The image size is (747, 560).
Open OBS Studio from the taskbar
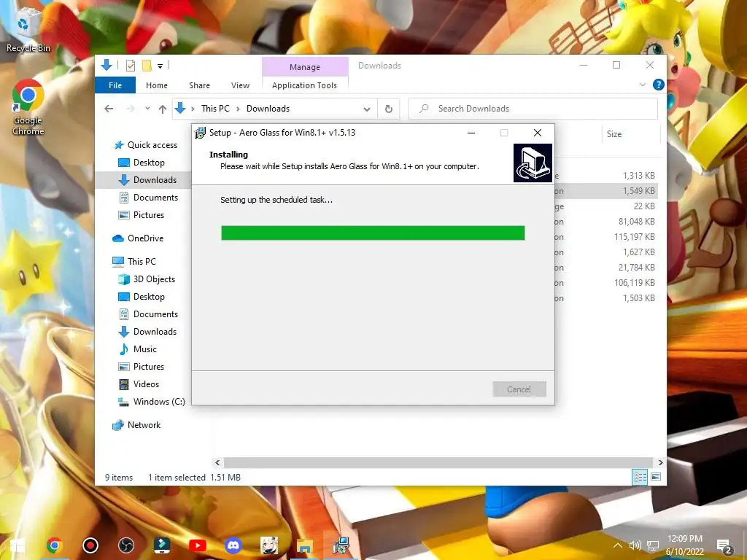click(125, 545)
